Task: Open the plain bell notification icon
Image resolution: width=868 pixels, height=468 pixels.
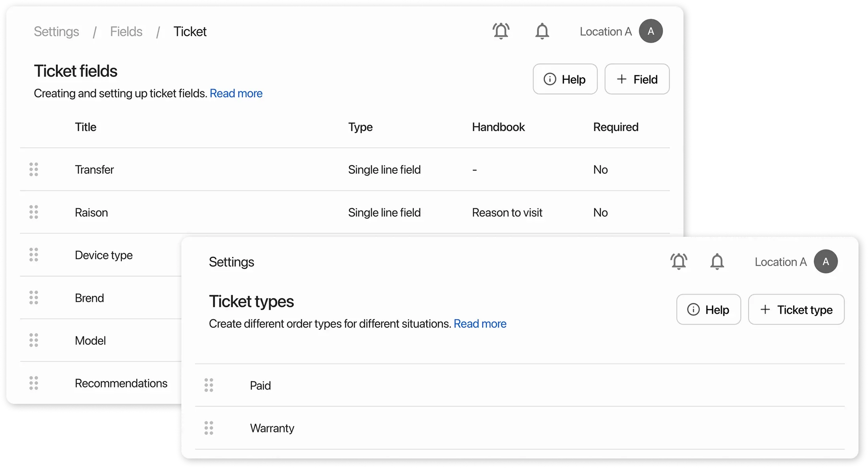Action: click(542, 31)
